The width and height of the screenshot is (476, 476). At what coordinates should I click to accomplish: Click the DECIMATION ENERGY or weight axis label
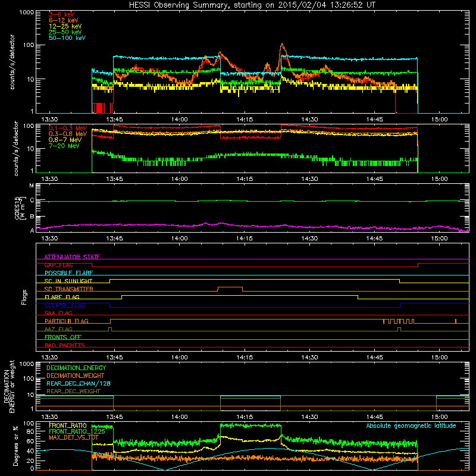coord(9,386)
